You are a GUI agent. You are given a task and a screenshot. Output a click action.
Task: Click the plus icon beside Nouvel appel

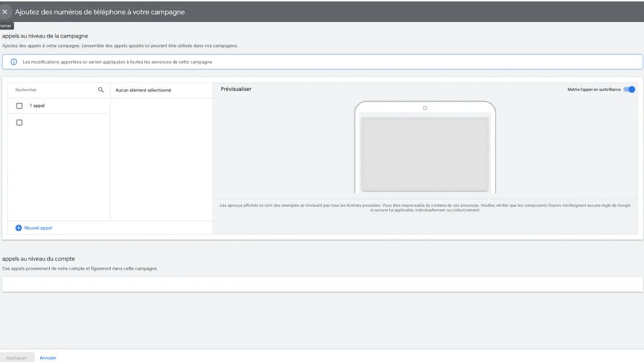[18, 228]
